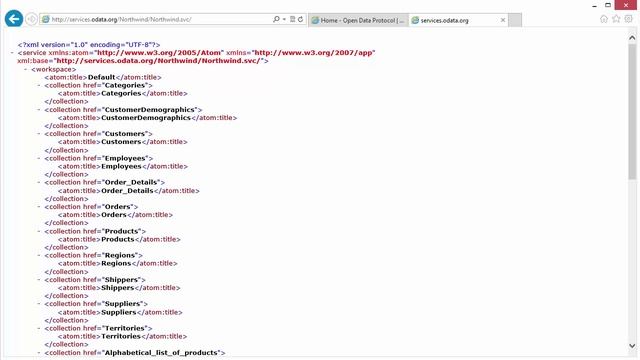Click the Orders atom:title value
The width and height of the screenshot is (640, 360).
(x=114, y=215)
